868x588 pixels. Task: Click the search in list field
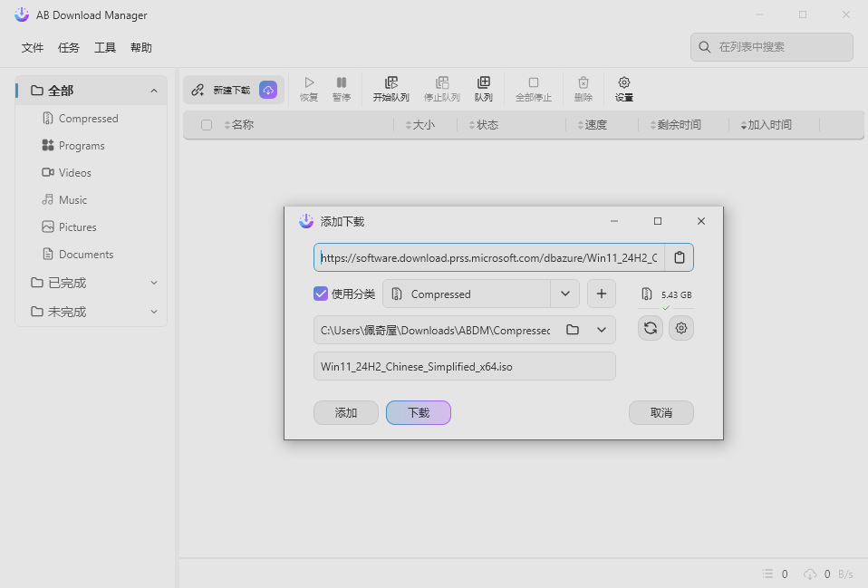[x=772, y=47]
